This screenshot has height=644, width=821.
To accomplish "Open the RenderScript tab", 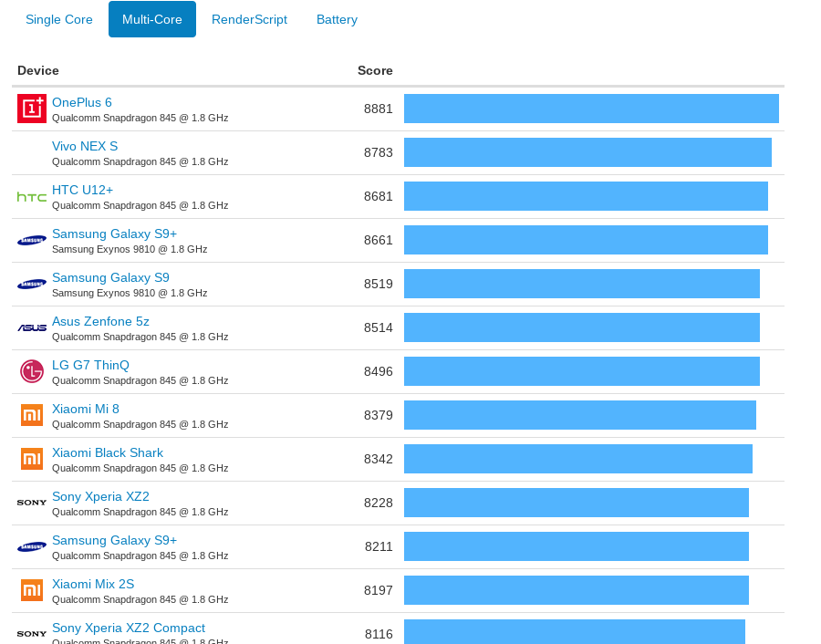I will pyautogui.click(x=249, y=19).
